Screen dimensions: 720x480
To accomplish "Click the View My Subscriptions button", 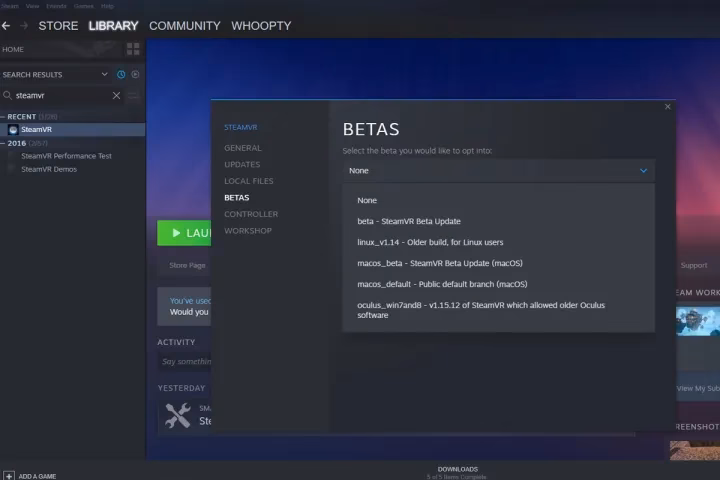I will pos(698,388).
